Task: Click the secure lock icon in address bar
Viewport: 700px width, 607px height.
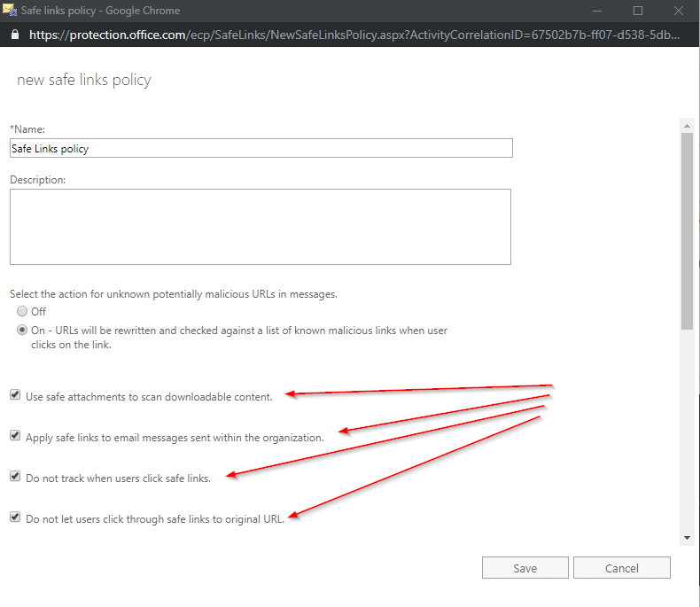Action: (14, 35)
